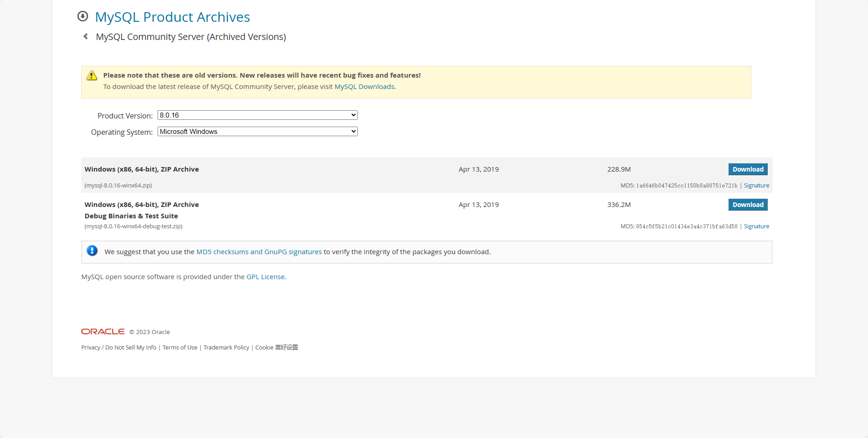Open the Trademark Policy footer link
This screenshot has height=438, width=868.
(226, 348)
